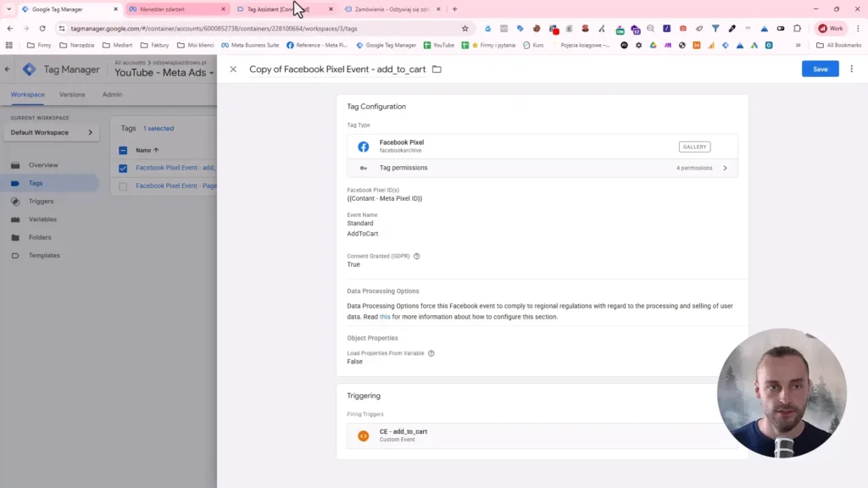Open the Chrome apps grid icon
The width and height of the screenshot is (868, 488).
8,46
